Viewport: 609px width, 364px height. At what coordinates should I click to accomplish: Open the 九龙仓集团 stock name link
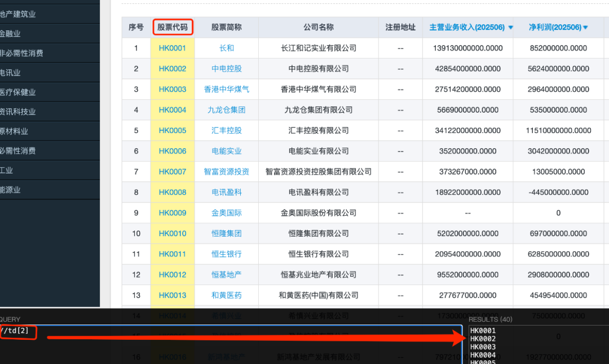click(x=227, y=110)
